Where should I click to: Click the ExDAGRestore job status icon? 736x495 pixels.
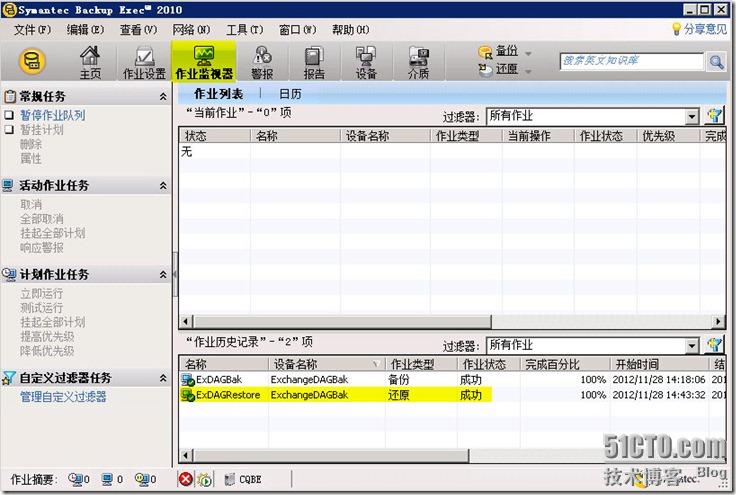click(188, 395)
